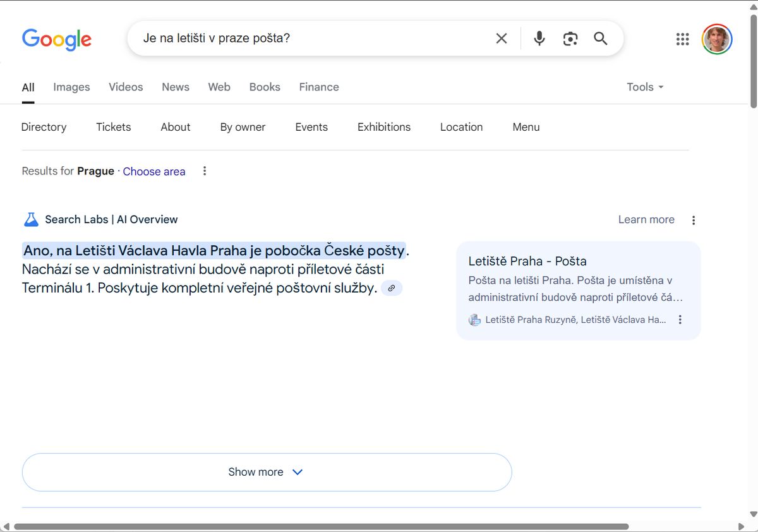Switch to the Books tab
The image size is (758, 532).
(265, 87)
